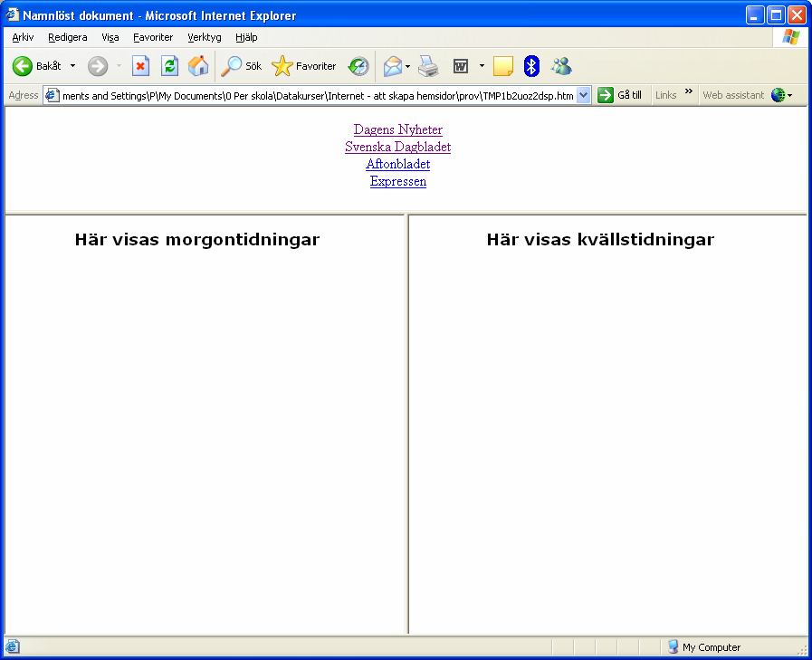
Task: Click the grey Forward arrow button
Action: [x=98, y=66]
